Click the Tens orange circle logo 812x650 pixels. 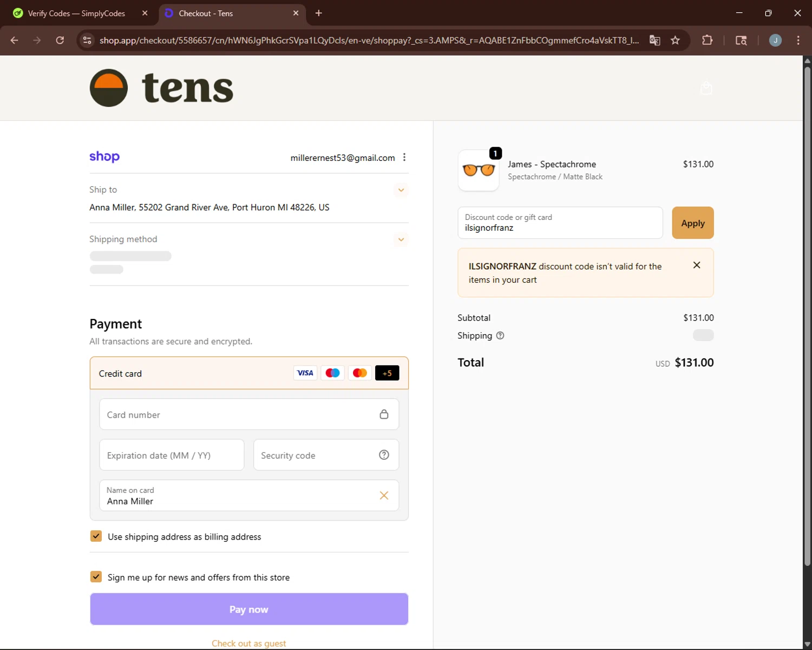pos(109,88)
